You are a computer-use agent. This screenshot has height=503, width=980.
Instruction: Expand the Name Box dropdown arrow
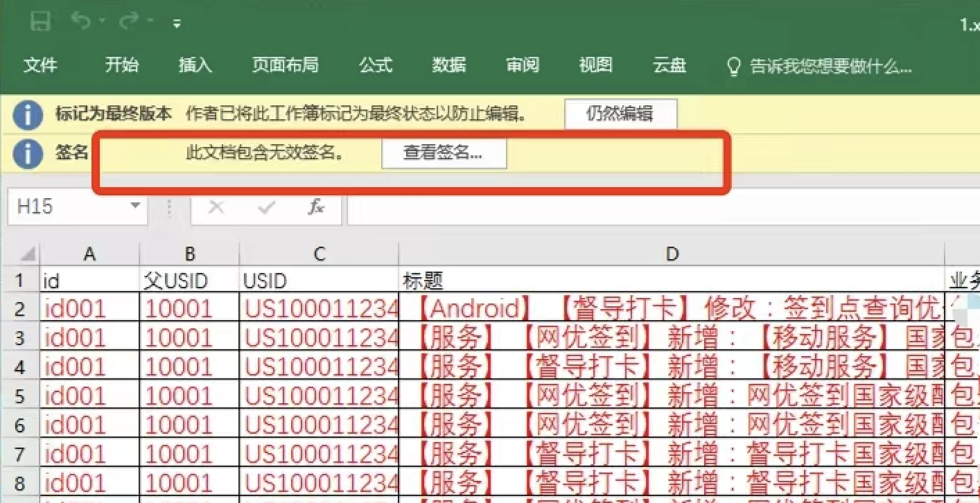[x=136, y=206]
